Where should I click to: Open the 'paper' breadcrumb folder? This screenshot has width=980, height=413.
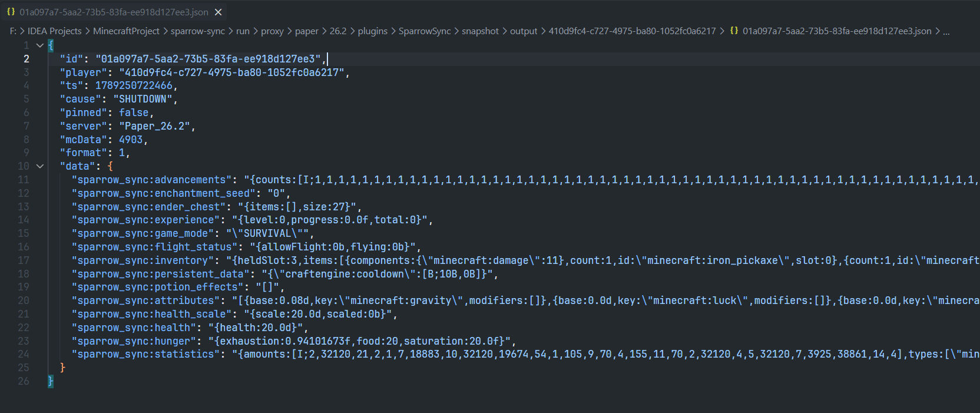pyautogui.click(x=306, y=31)
